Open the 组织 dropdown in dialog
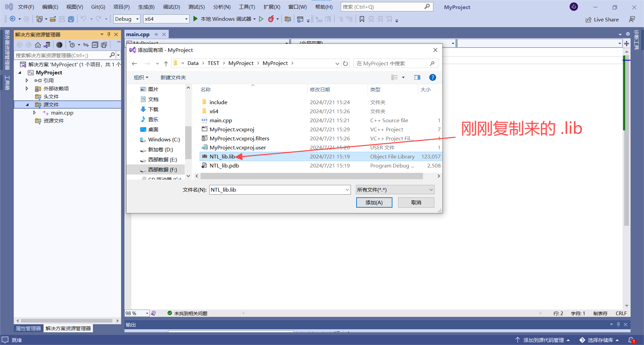The width and height of the screenshot is (644, 345). click(141, 77)
